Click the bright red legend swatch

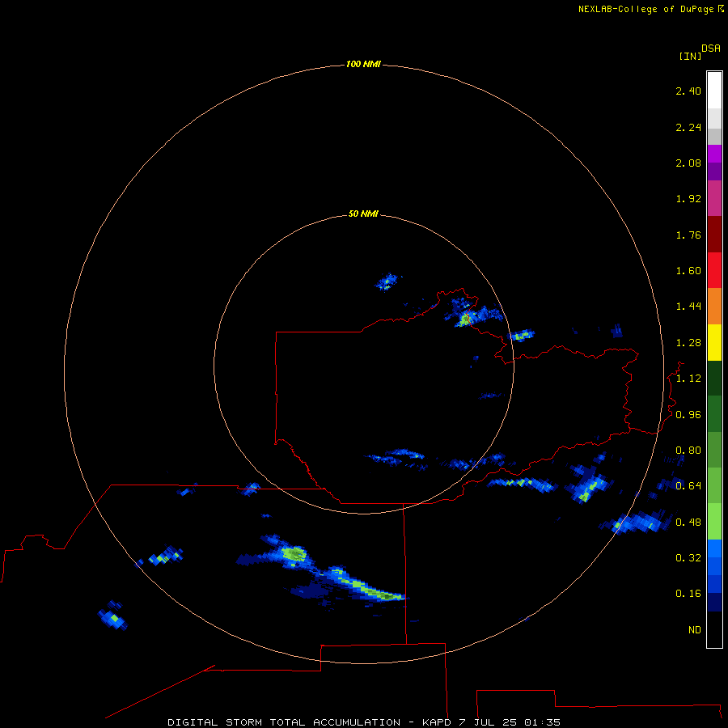pos(714,270)
